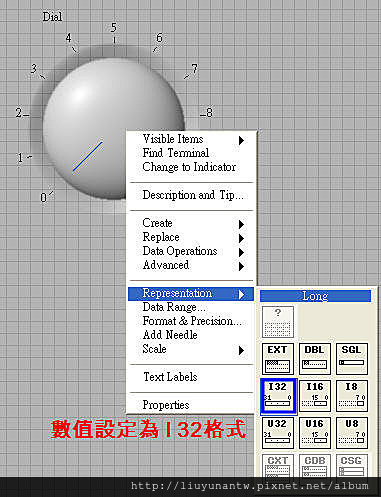Image resolution: width=381 pixels, height=497 pixels.
Task: Open dial Properties
Action: tap(191, 405)
